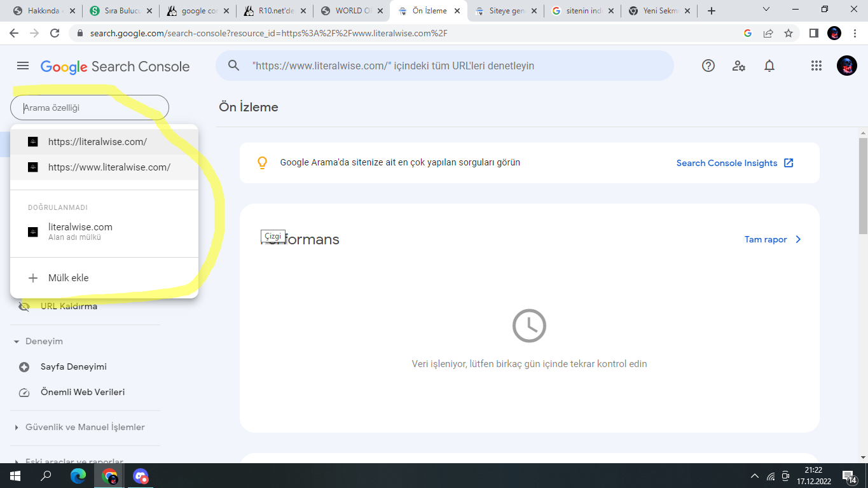Show hidden system tray icons

click(755, 476)
